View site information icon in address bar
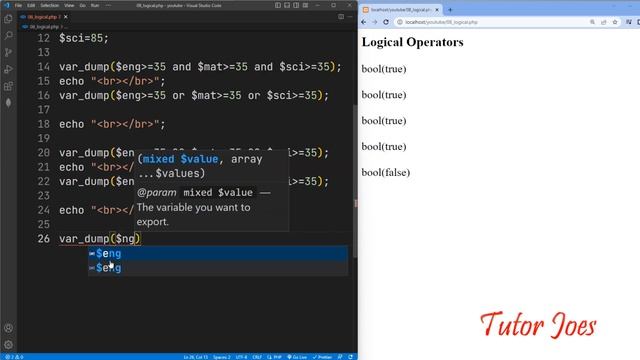640x360 pixels. 400,22
